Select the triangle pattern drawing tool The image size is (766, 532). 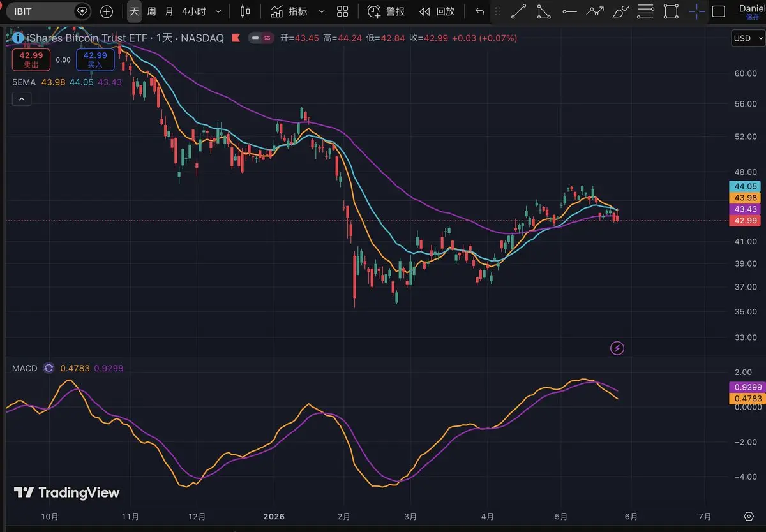click(543, 11)
